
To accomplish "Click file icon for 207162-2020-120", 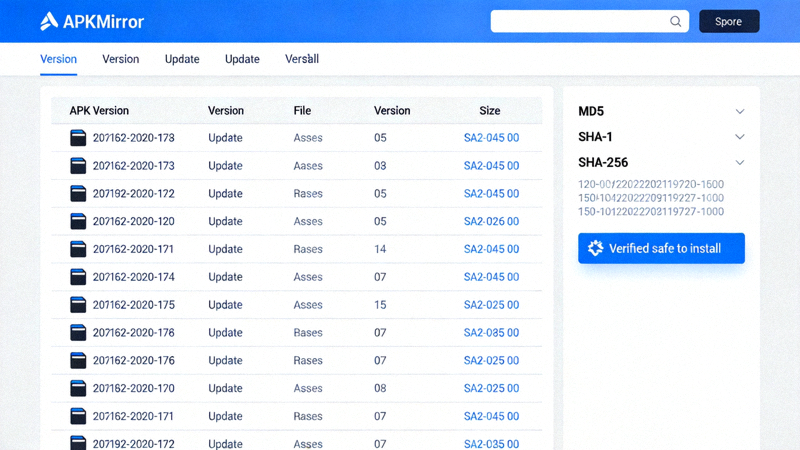I will pos(78,221).
